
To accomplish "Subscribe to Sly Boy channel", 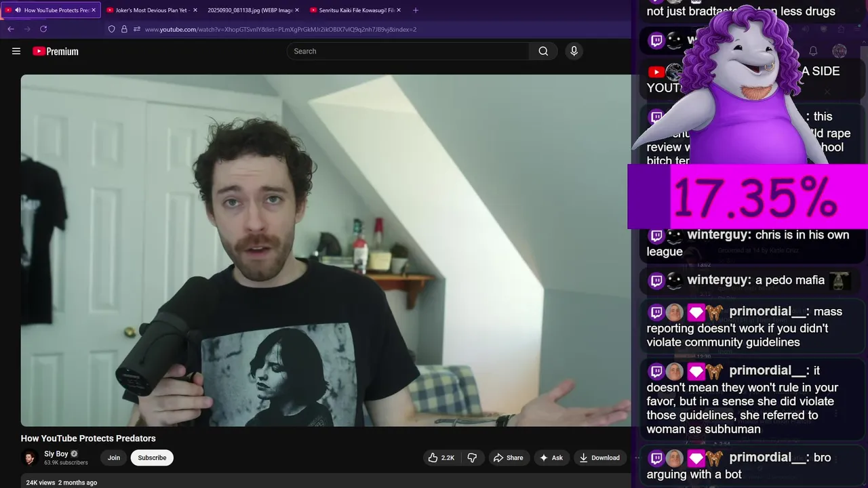I will (152, 457).
